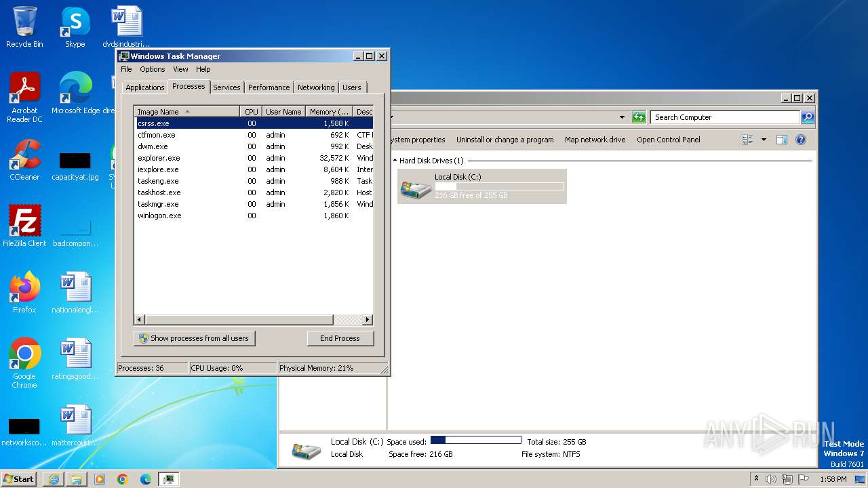Click the Action Center flag tray icon
This screenshot has height=488, width=868.
(x=804, y=479)
